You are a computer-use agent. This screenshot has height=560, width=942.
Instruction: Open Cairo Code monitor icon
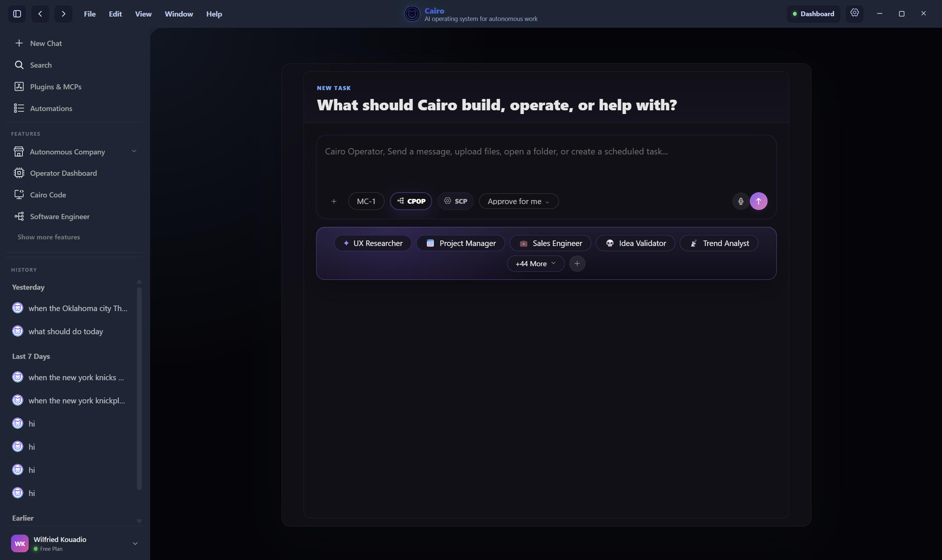click(x=19, y=195)
